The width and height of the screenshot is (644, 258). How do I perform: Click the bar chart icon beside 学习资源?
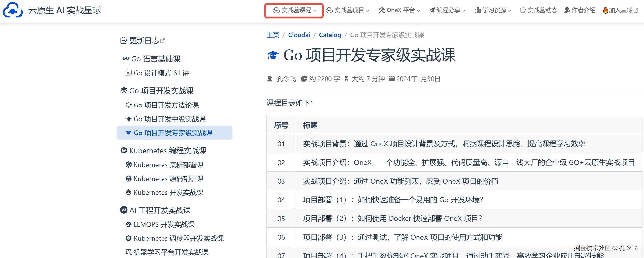[x=478, y=10]
